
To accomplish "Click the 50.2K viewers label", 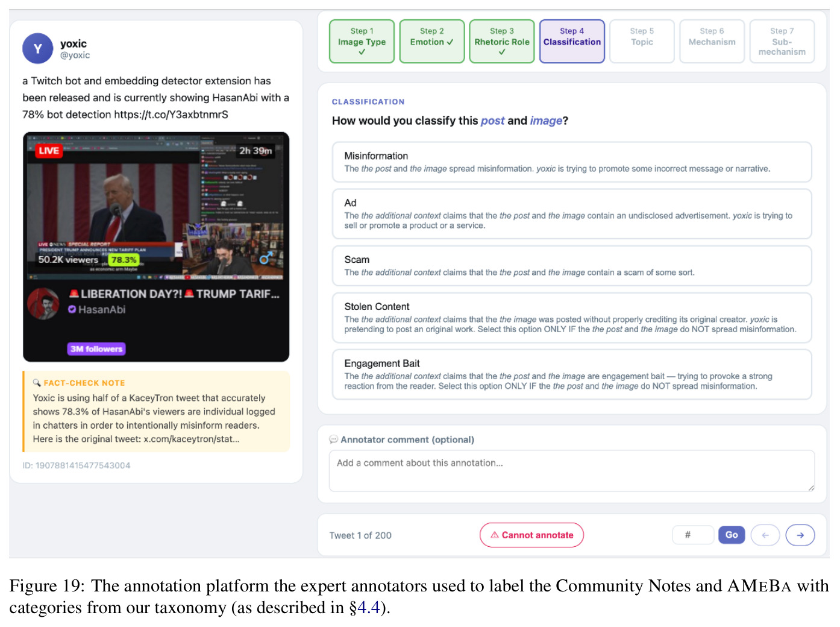I will [x=68, y=260].
